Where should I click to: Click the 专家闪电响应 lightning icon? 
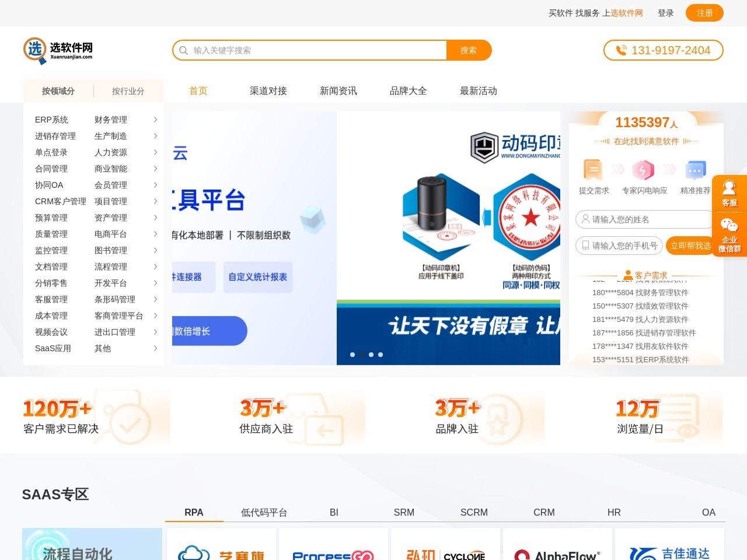pyautogui.click(x=643, y=170)
